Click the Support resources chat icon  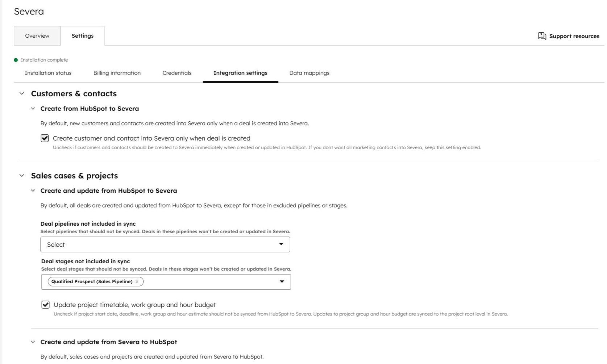point(542,36)
